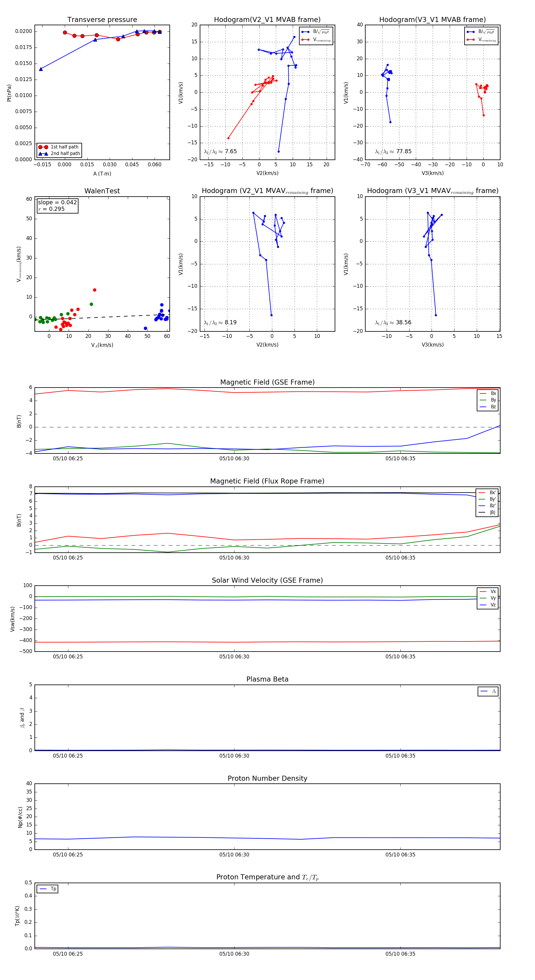
Task: Click the |B| legend entry in flux rope plot
Action: point(487,513)
